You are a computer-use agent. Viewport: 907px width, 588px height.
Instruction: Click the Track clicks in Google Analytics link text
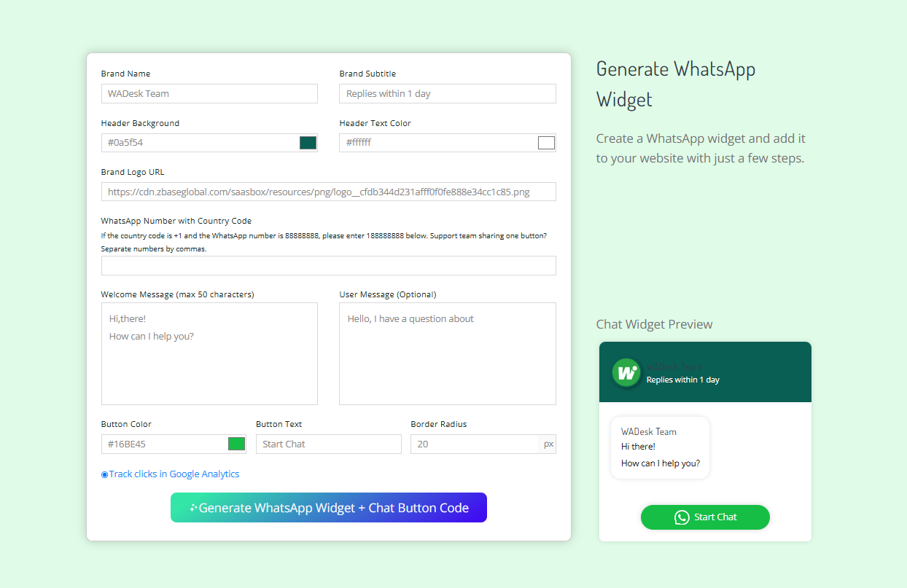(175, 474)
